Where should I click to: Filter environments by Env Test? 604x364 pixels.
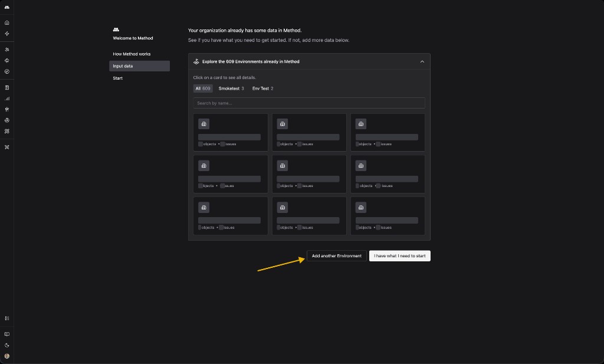tap(262, 88)
